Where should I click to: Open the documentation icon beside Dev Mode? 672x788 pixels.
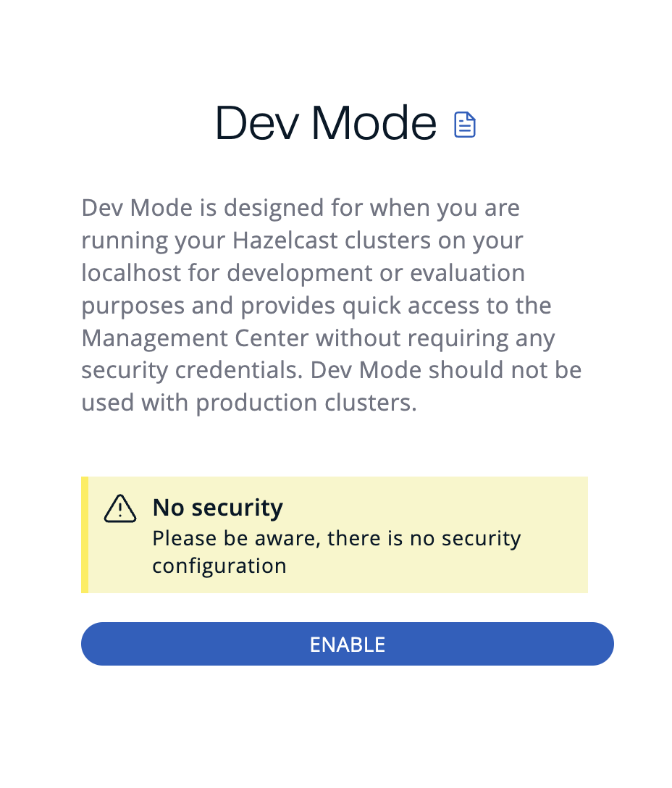(x=466, y=124)
